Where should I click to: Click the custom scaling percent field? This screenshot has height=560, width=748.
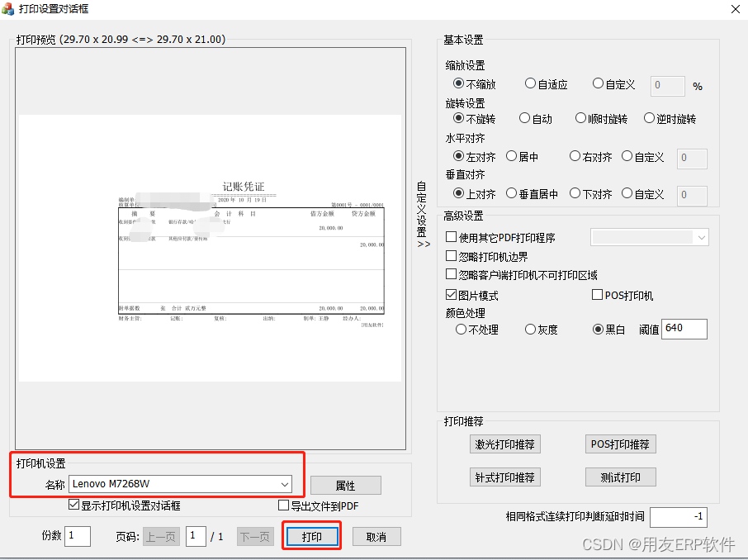pyautogui.click(x=668, y=86)
